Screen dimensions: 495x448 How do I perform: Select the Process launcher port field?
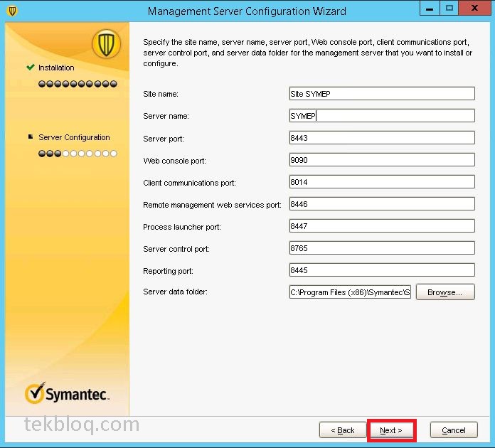coord(382,226)
